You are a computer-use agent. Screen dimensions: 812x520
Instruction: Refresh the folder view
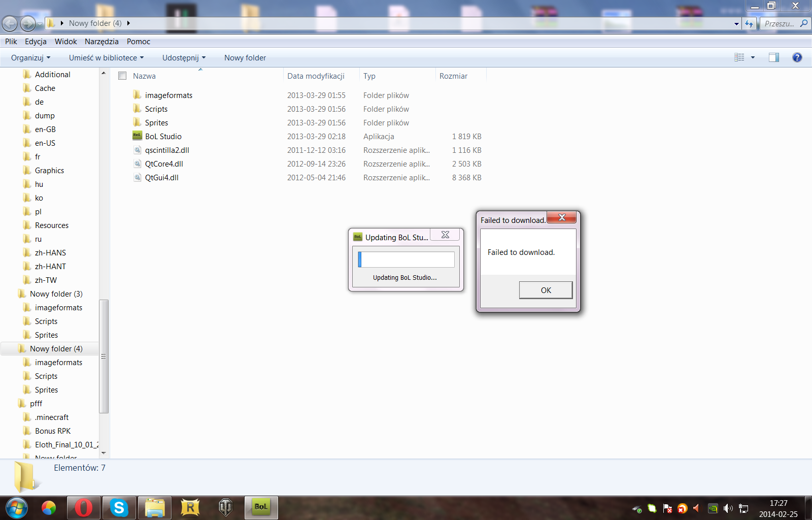pyautogui.click(x=749, y=23)
